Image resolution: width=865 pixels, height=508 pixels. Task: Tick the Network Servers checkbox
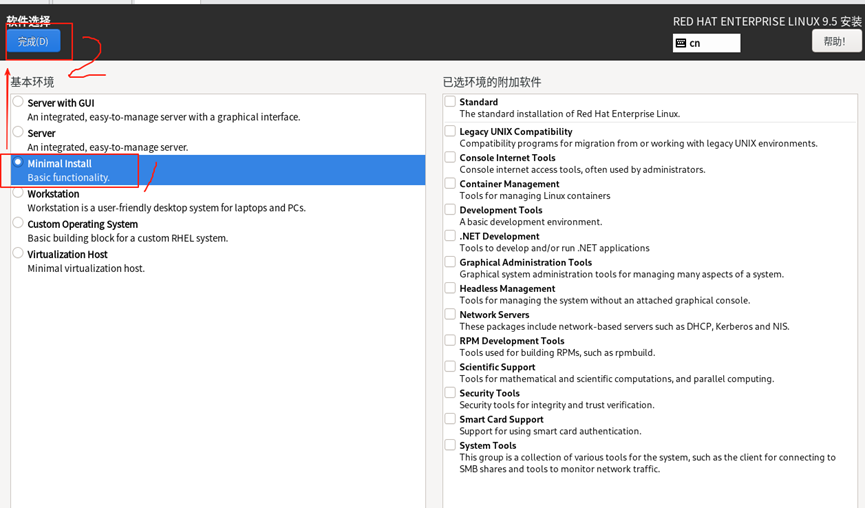(450, 314)
